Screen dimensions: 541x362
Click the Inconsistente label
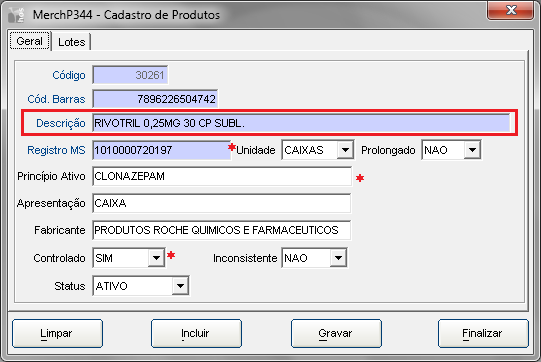click(x=245, y=258)
